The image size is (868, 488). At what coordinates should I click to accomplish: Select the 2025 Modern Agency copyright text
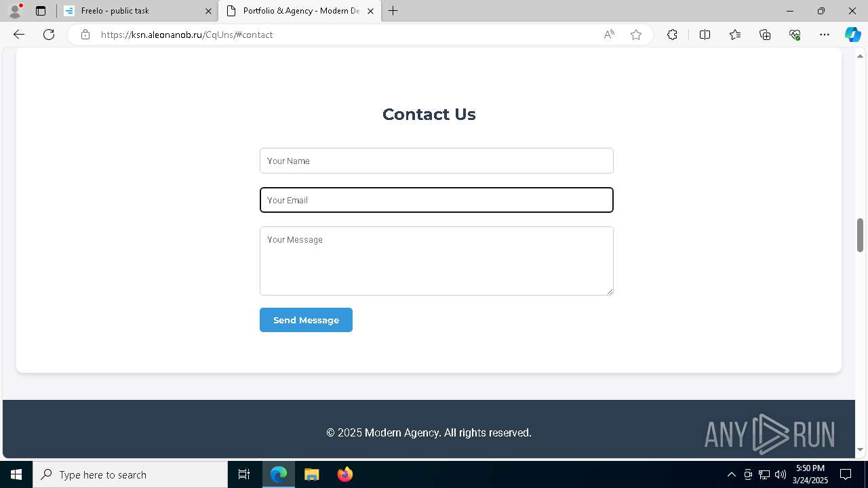429,432
